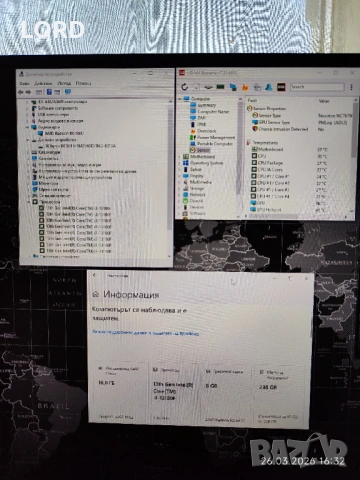Image resolution: width=360 pixels, height=480 pixels.
Task: Select Summary in AIDA64 tree
Action: click(x=207, y=105)
